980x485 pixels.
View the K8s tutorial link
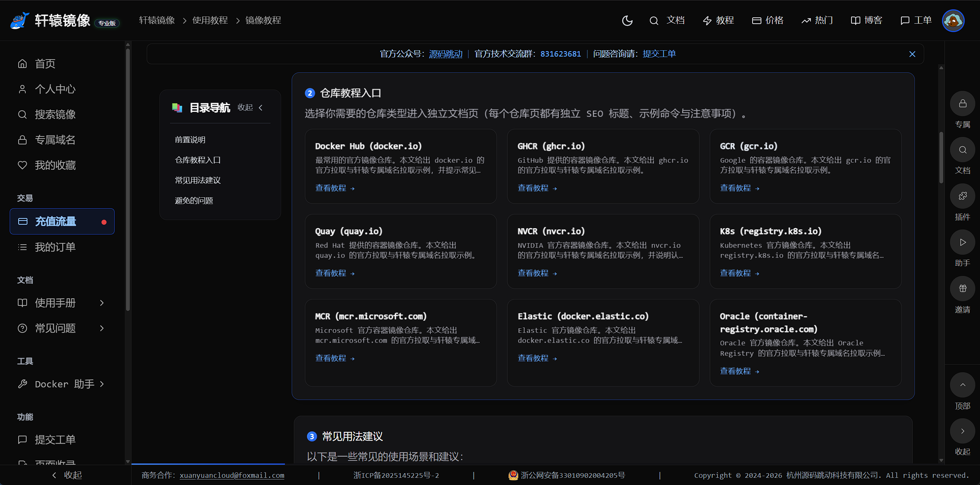point(740,273)
